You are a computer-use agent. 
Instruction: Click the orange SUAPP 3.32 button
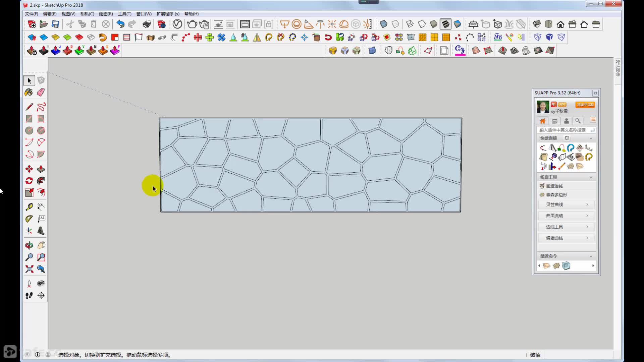click(585, 105)
